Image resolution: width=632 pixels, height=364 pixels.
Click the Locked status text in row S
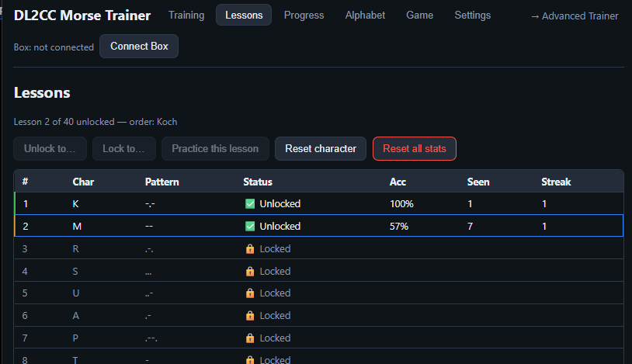tap(275, 272)
